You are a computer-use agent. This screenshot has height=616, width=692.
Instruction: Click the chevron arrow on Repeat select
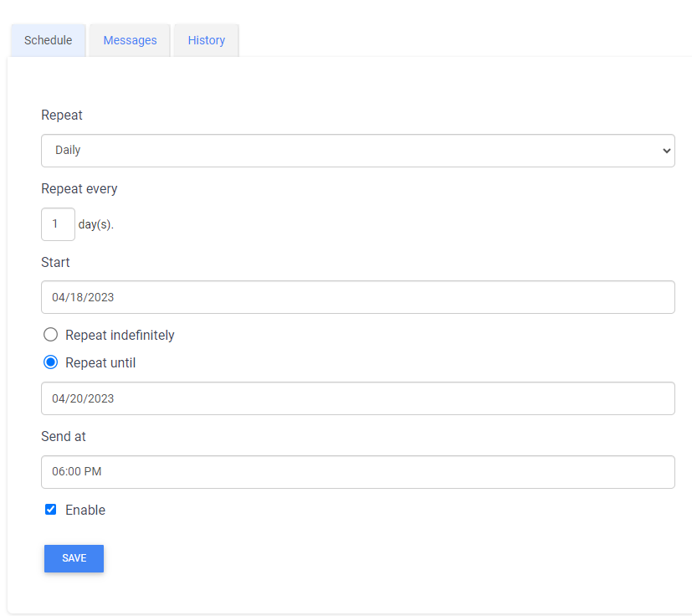pos(666,151)
